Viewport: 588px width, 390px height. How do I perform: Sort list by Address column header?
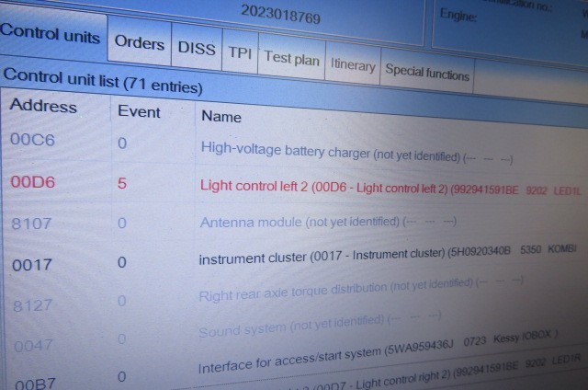click(43, 106)
